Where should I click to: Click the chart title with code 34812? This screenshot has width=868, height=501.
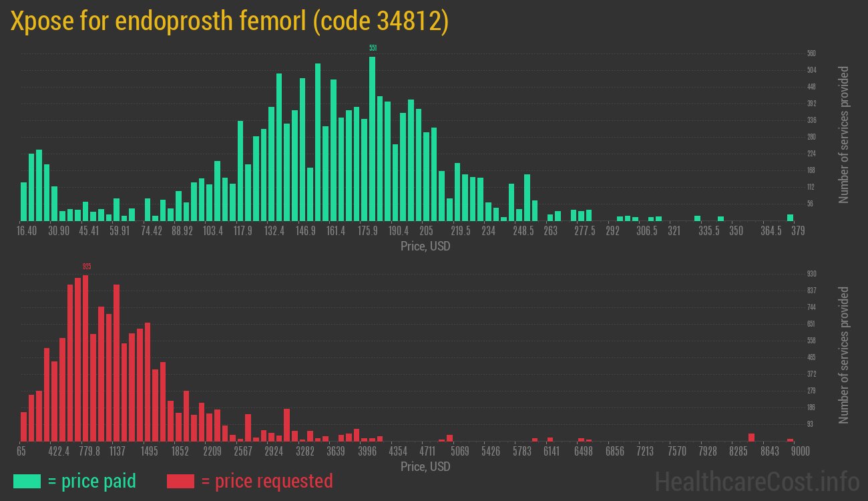pos(229,21)
